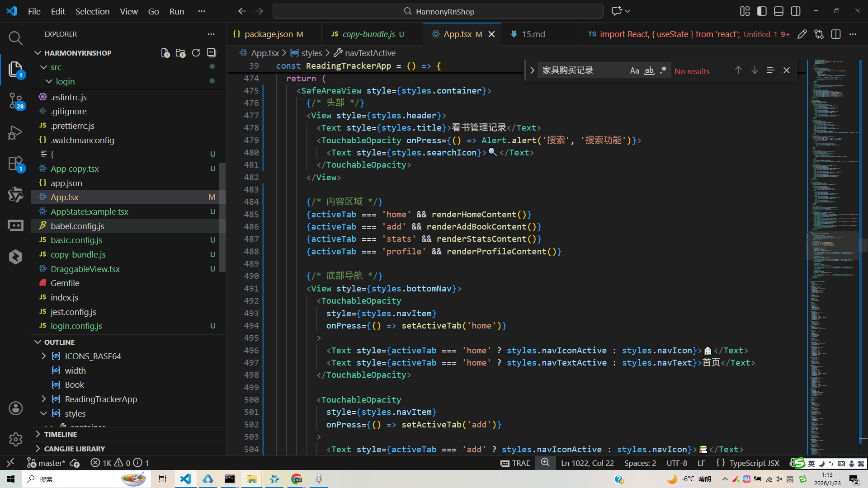Click the split editor right icon

point(835,34)
